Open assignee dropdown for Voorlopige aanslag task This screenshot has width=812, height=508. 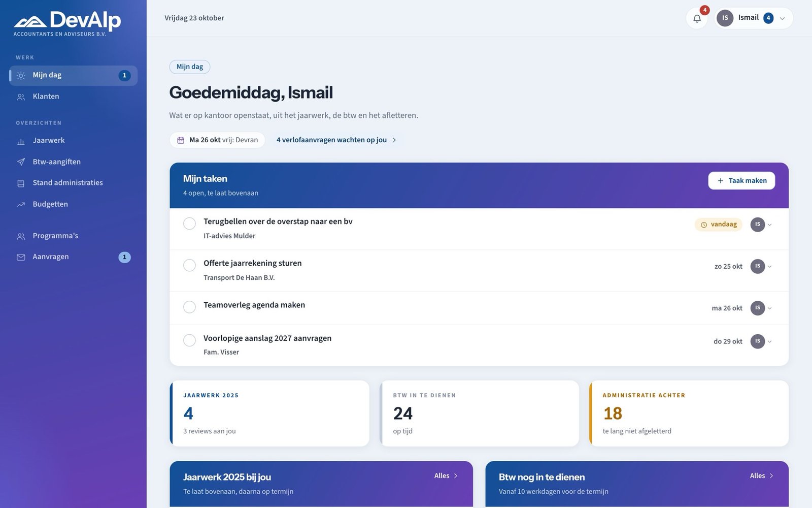tap(761, 341)
